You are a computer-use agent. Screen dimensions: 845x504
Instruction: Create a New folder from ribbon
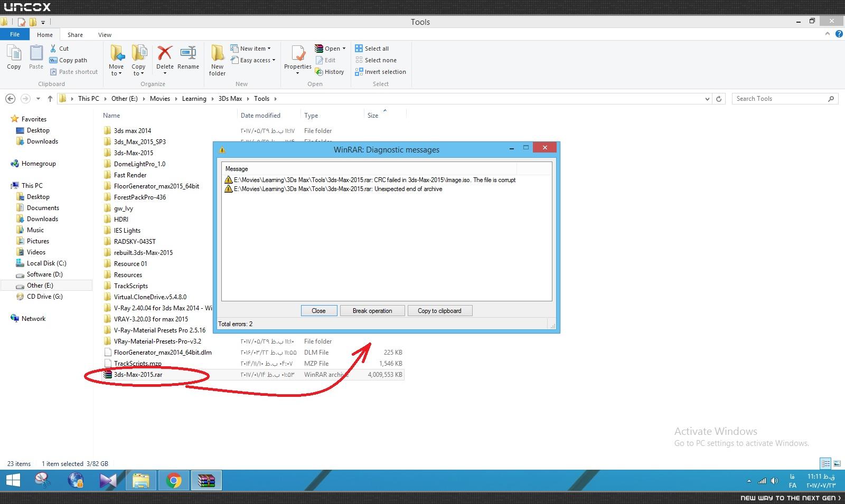point(217,60)
